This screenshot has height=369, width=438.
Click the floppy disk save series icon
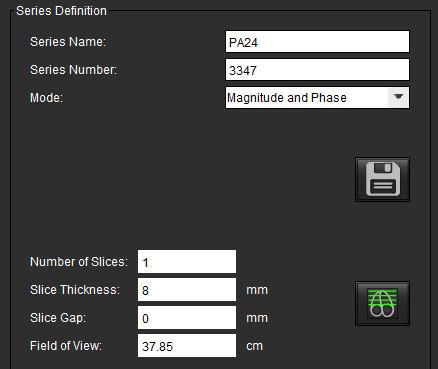coord(382,179)
